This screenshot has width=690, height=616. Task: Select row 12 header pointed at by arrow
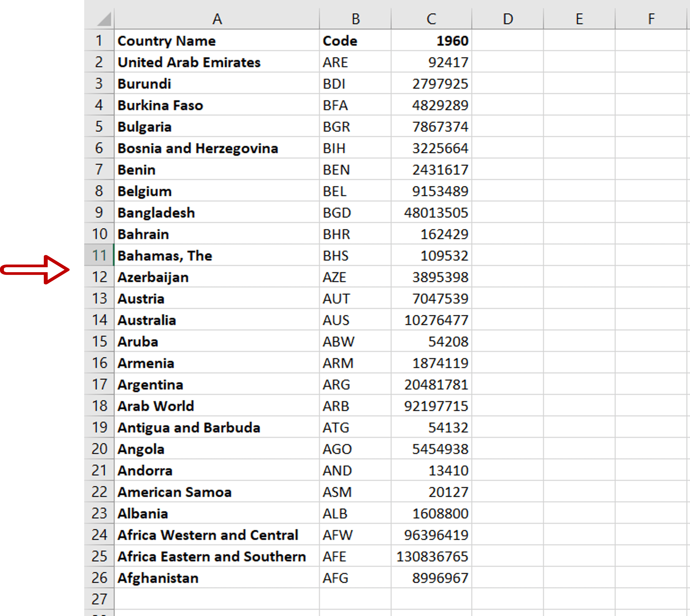(99, 277)
